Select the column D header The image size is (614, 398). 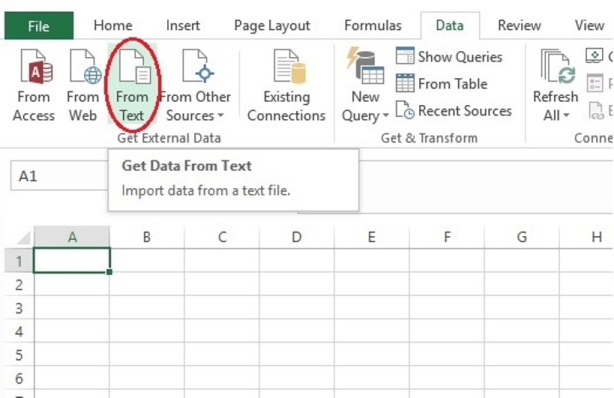(x=296, y=237)
